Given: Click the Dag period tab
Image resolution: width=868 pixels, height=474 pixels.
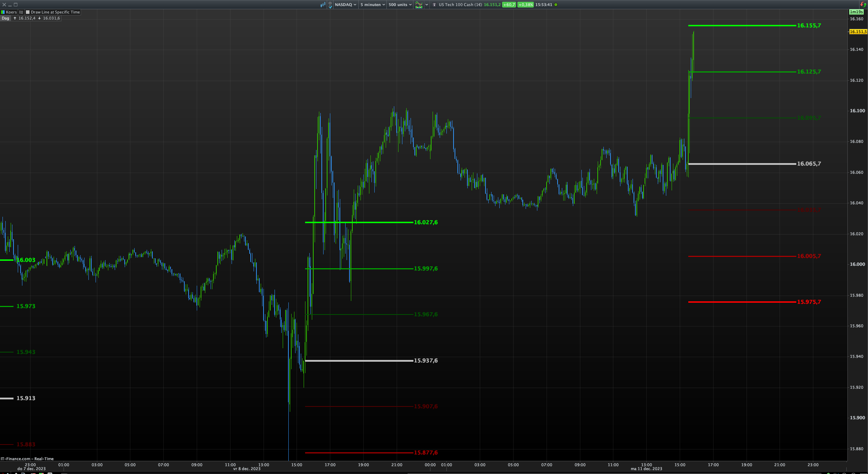Looking at the screenshot, I should tap(5, 18).
